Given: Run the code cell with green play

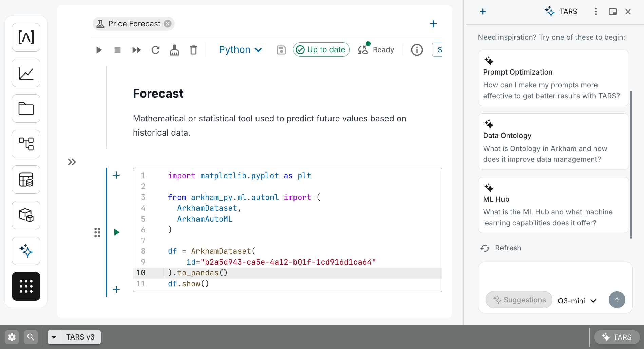Looking at the screenshot, I should point(117,232).
